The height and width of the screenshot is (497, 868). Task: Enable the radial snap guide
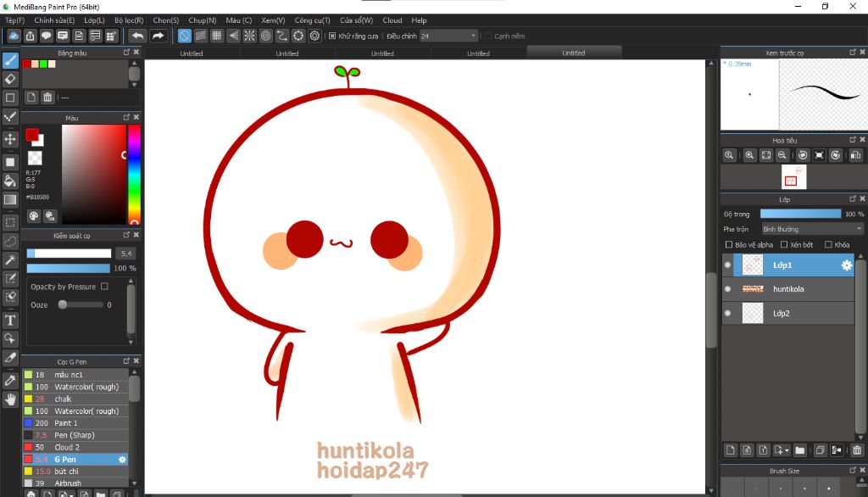[250, 36]
